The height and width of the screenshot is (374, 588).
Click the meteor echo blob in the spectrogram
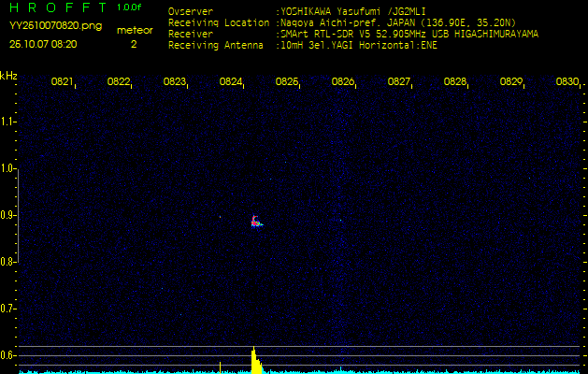click(256, 222)
